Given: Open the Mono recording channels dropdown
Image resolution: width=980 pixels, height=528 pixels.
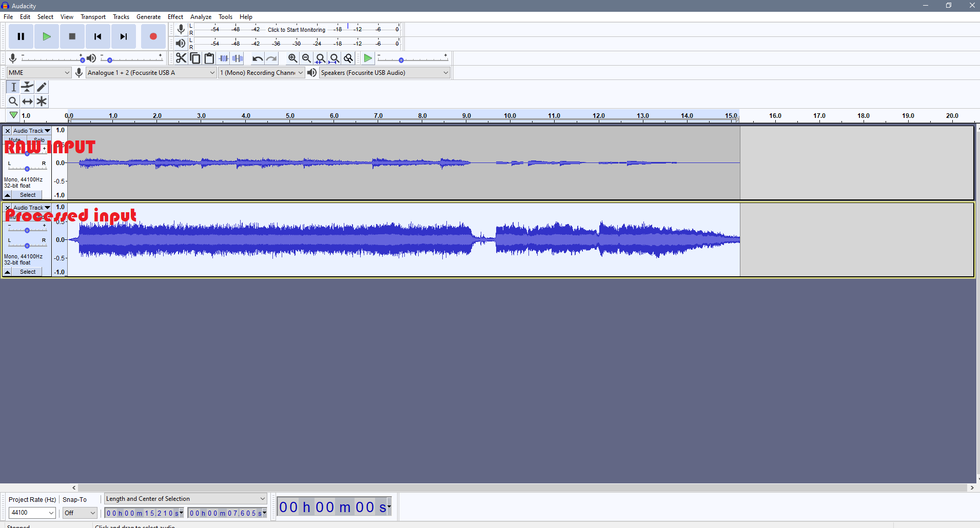Looking at the screenshot, I should [262, 73].
